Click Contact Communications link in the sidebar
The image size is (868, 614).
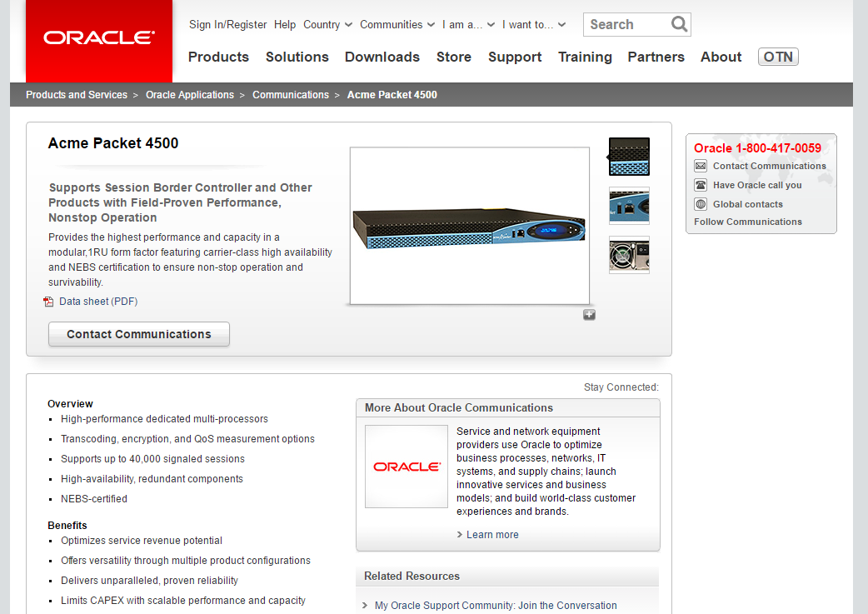click(x=770, y=166)
